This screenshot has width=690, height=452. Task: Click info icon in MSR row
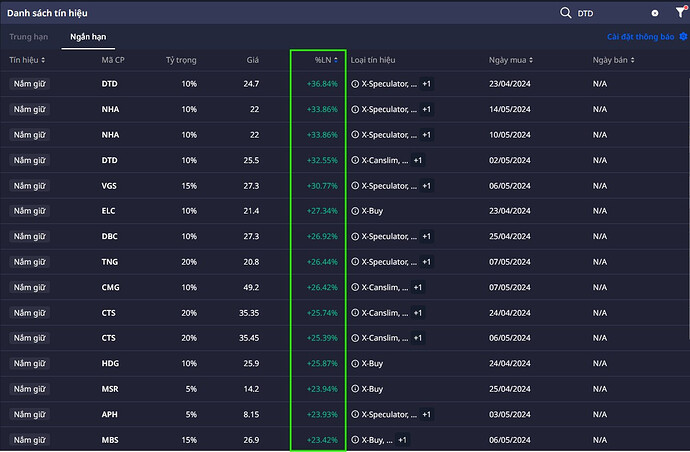[x=355, y=389]
